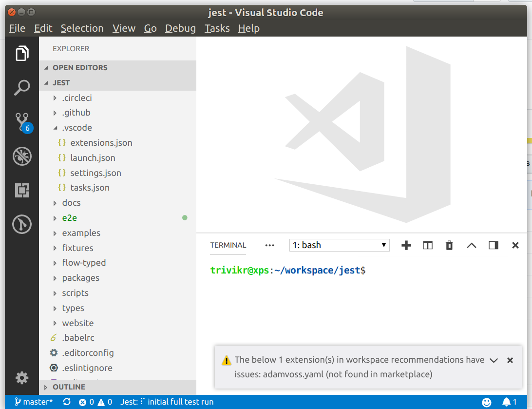Expand the packages folder
This screenshot has width=532, height=409.
117,278
